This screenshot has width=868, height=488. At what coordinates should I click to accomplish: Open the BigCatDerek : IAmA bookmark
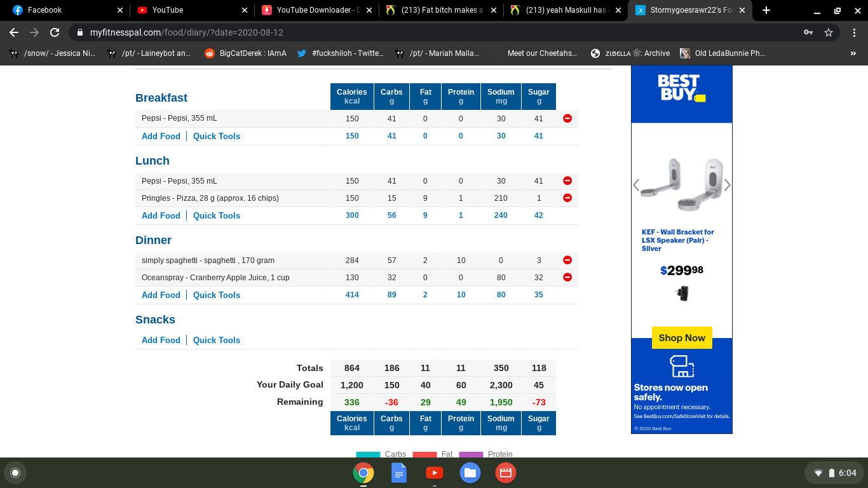246,53
